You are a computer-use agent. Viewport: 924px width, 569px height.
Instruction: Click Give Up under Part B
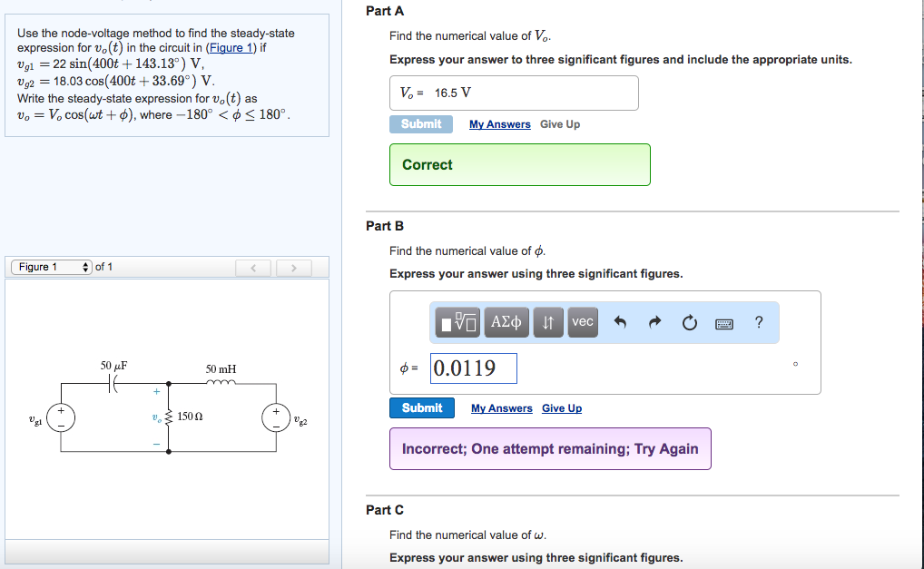point(561,408)
